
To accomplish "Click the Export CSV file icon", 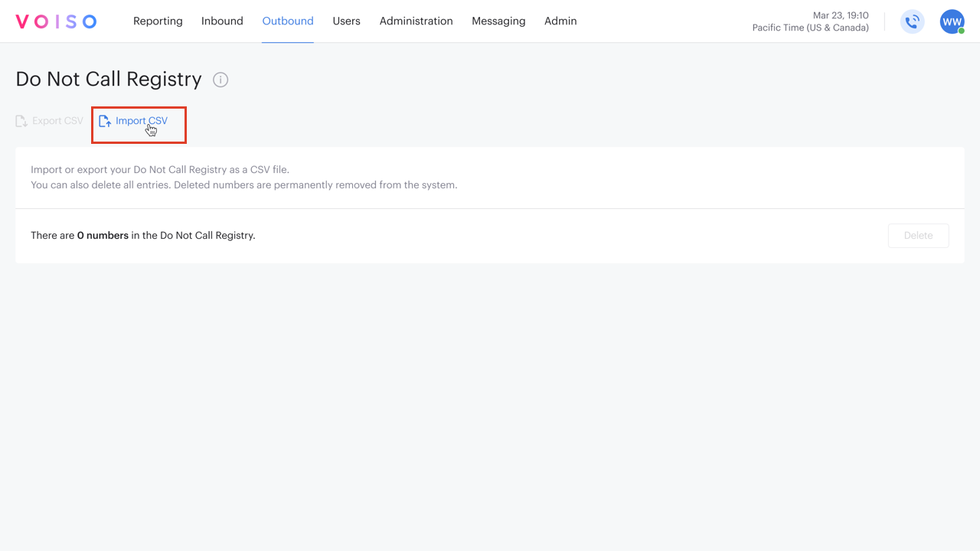I will [20, 120].
